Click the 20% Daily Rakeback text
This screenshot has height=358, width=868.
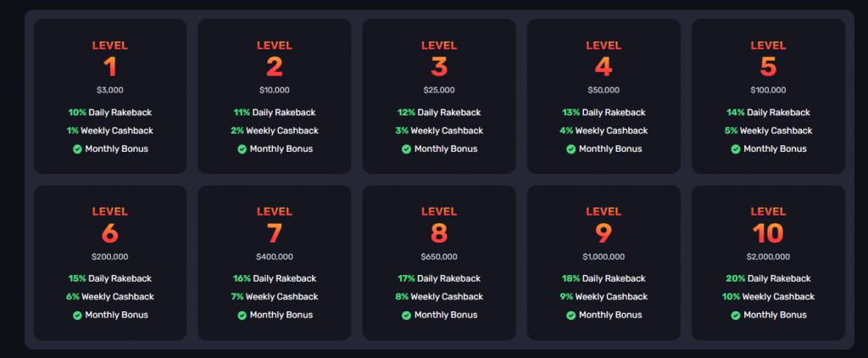pyautogui.click(x=768, y=278)
